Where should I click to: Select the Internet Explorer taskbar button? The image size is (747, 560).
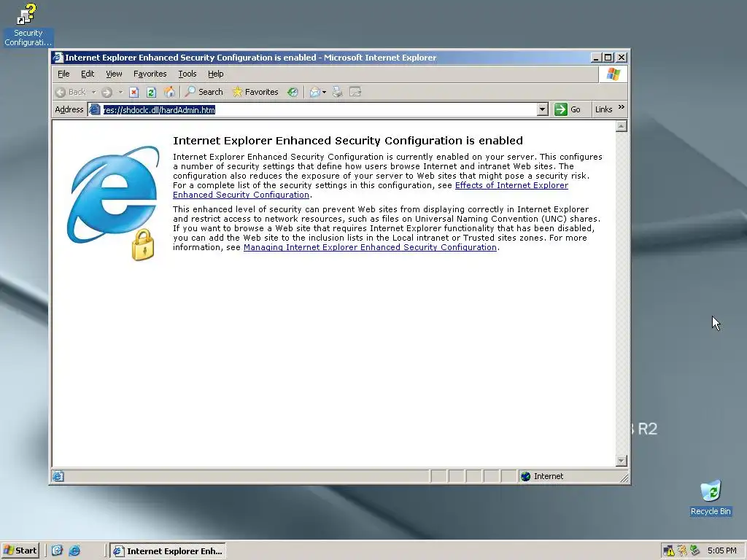coord(168,551)
